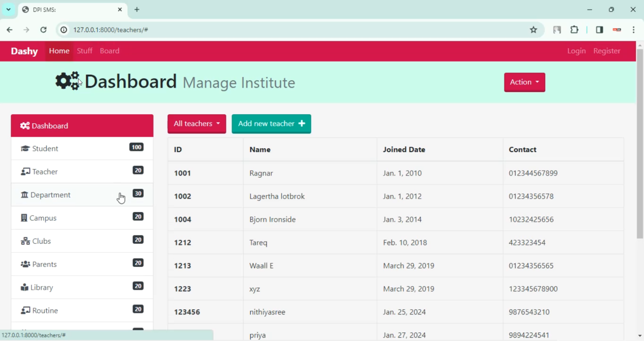Click the Teacher sidebar icon
The height and width of the screenshot is (341, 644).
(x=25, y=172)
